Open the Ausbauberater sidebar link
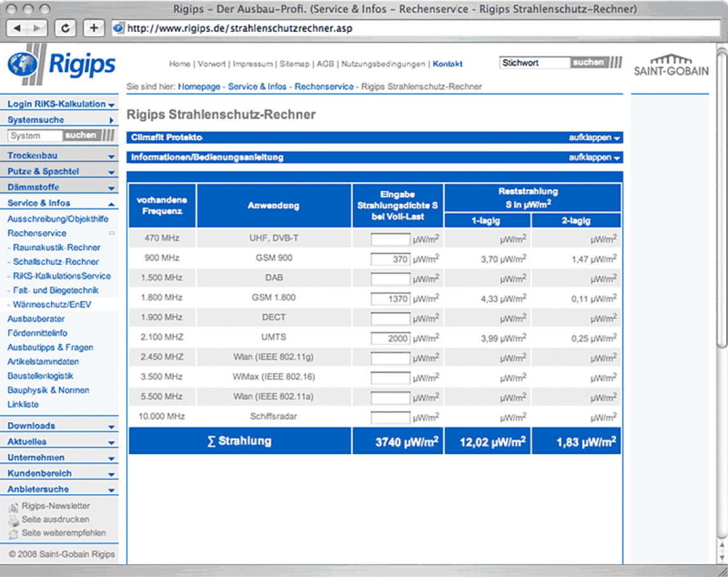Screen dimensions: 728x577 tap(36, 319)
